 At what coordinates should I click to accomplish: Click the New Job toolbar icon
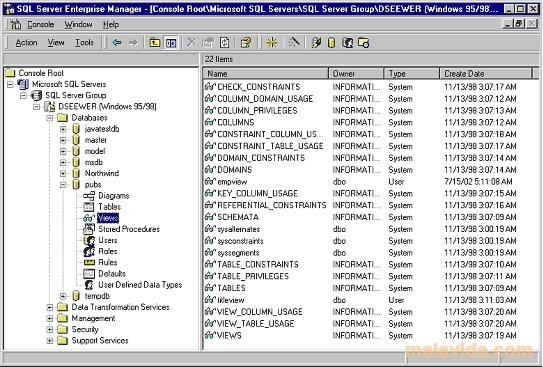coord(363,43)
